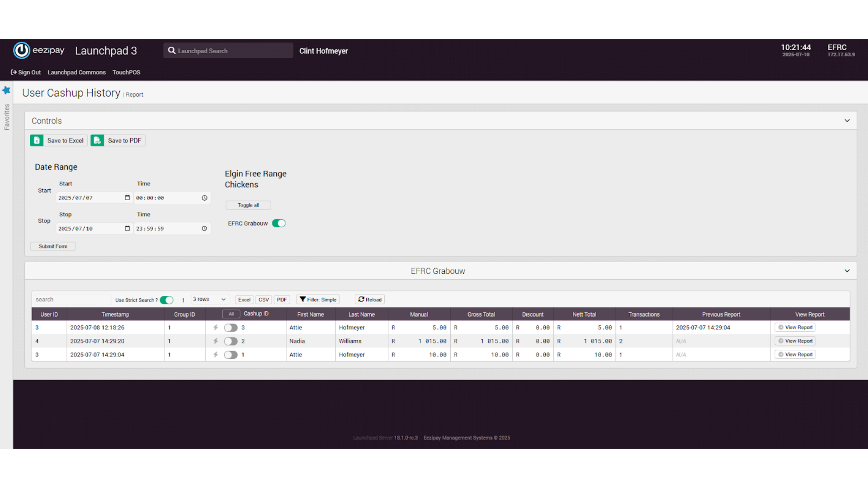Toggle switch for Cashup ID 1
868x488 pixels.
coord(231,355)
